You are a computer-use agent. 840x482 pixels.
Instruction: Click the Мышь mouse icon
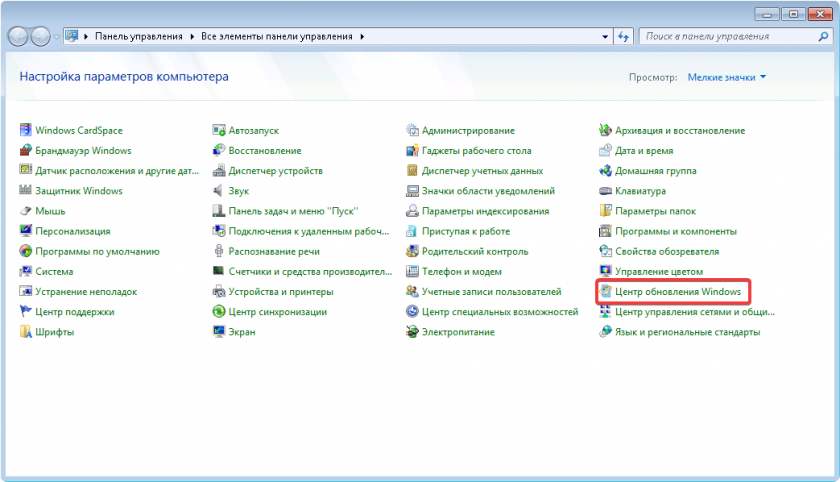pyautogui.click(x=26, y=211)
